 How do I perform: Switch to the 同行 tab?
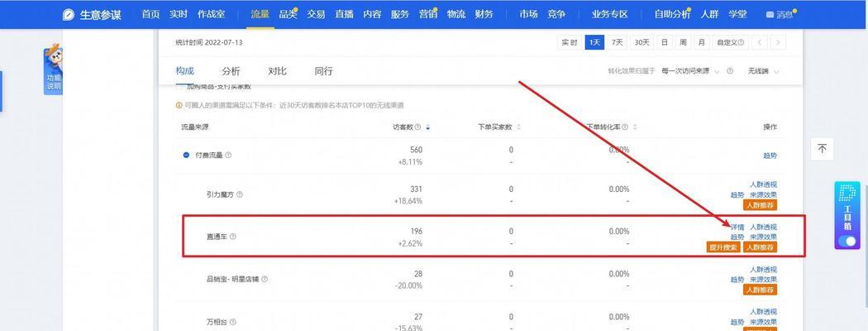click(323, 71)
